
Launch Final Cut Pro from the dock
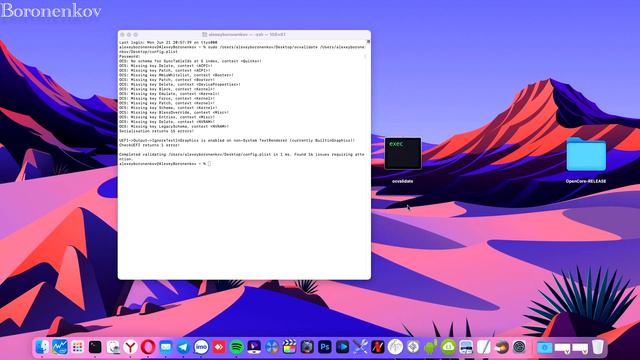pyautogui.click(x=289, y=347)
